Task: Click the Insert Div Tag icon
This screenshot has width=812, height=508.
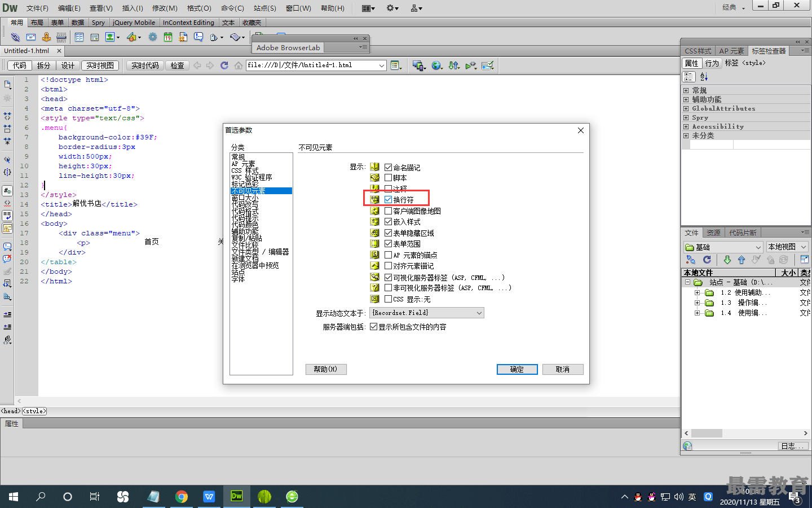Action: pyautogui.click(x=95, y=37)
